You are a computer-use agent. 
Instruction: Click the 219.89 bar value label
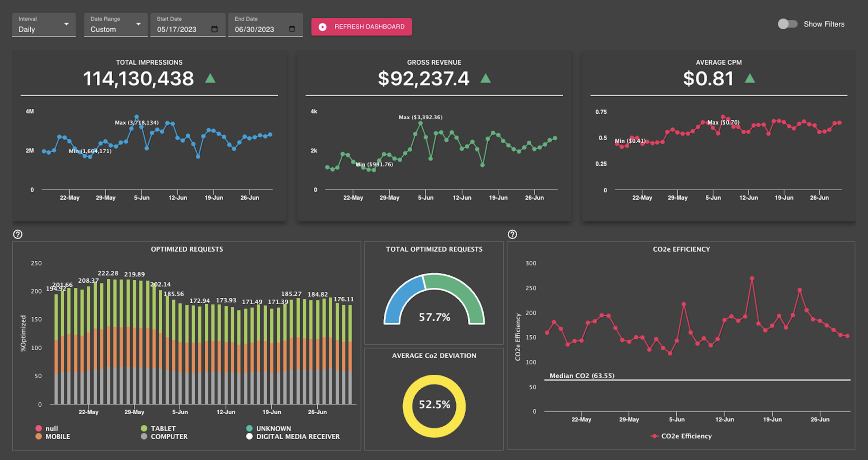[135, 274]
